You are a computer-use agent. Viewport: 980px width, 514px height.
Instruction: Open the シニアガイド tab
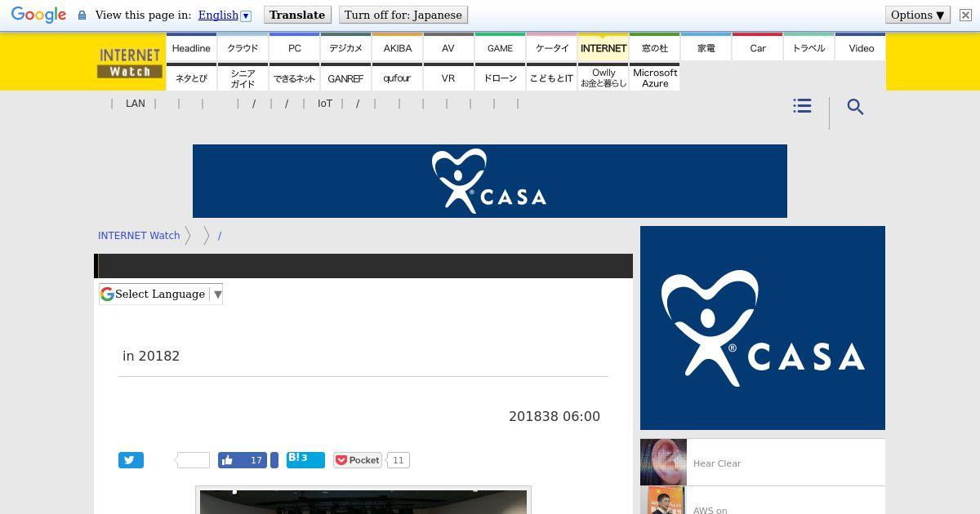coord(243,78)
